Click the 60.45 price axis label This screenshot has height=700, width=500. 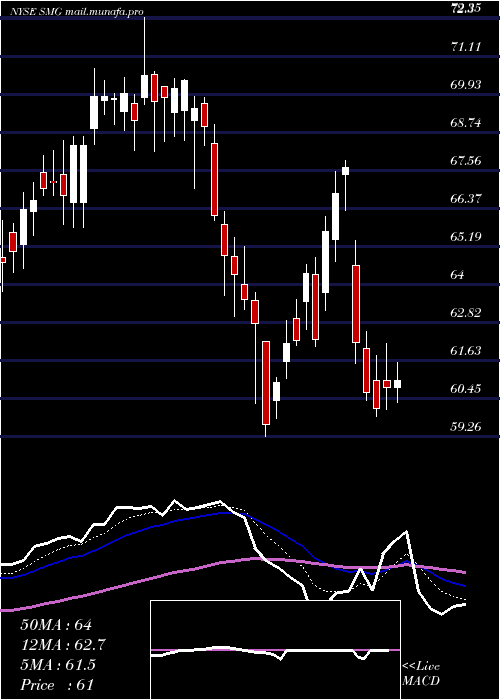pos(466,388)
